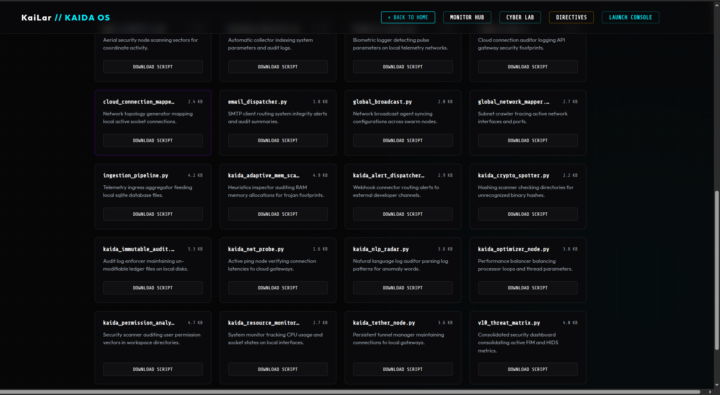Download the ingestion_pipeline.py script
The width and height of the screenshot is (720, 395).
(153, 214)
